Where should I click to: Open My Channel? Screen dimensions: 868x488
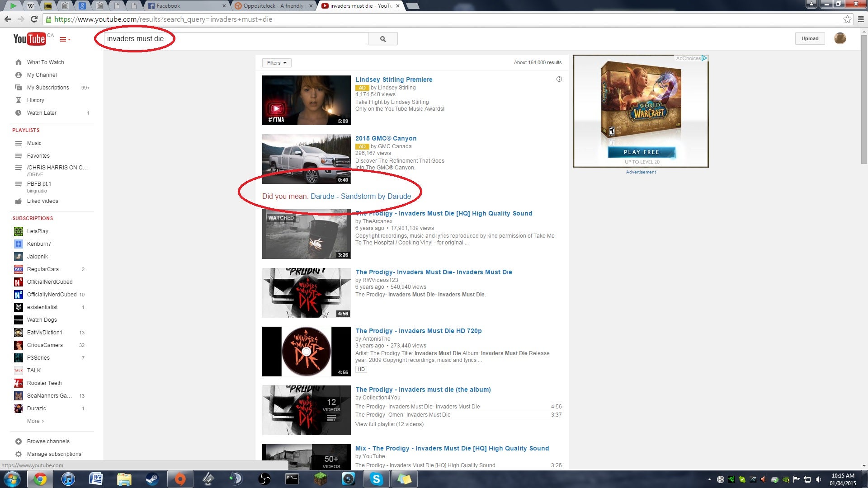pyautogui.click(x=42, y=75)
